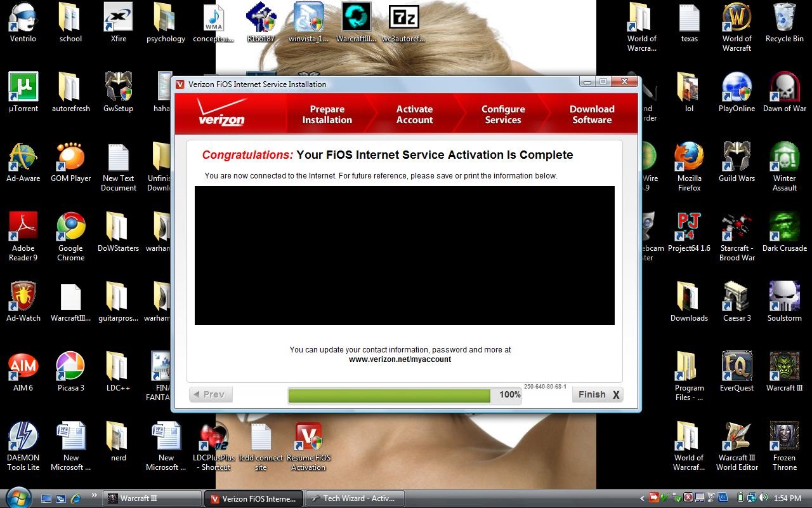812x508 pixels.
Task: Open the LDCPlusPlus shortcut icon
Action: 214,446
